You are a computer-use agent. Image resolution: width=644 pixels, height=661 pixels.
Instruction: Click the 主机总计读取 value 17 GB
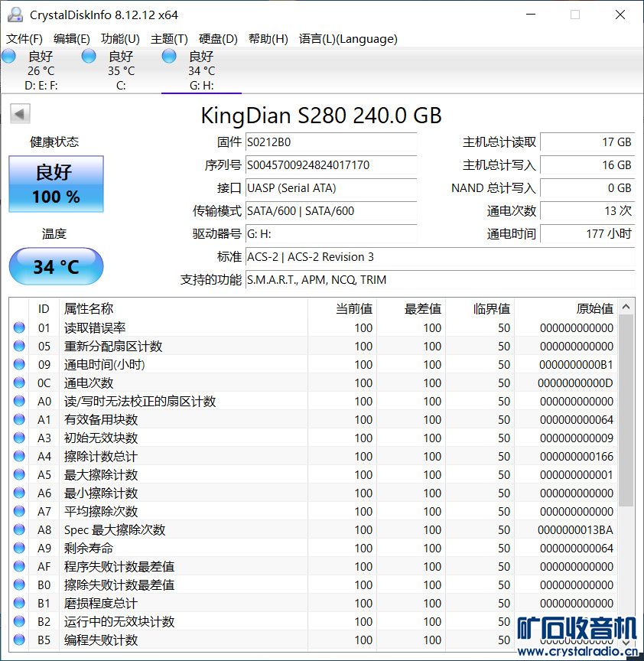pos(587,142)
